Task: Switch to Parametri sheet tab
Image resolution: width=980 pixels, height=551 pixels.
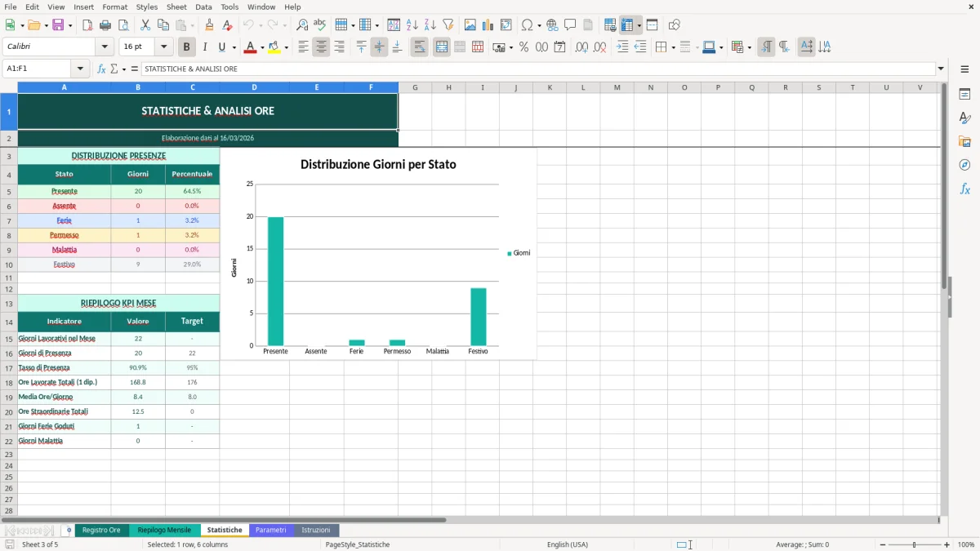Action: click(270, 530)
